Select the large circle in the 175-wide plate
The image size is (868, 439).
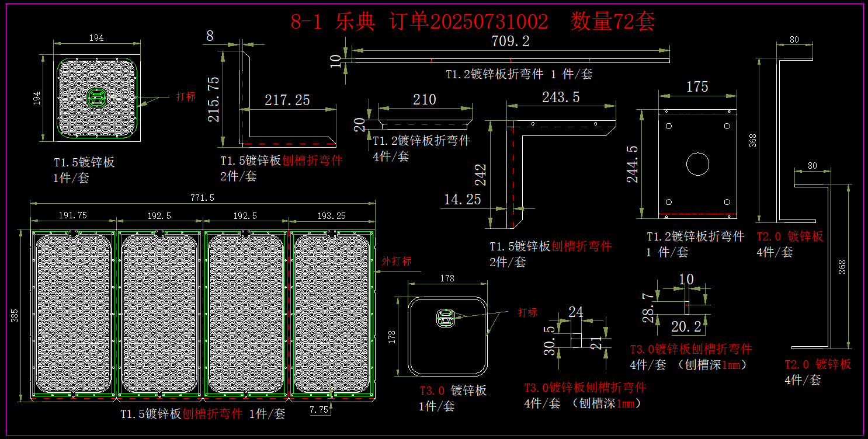point(697,164)
